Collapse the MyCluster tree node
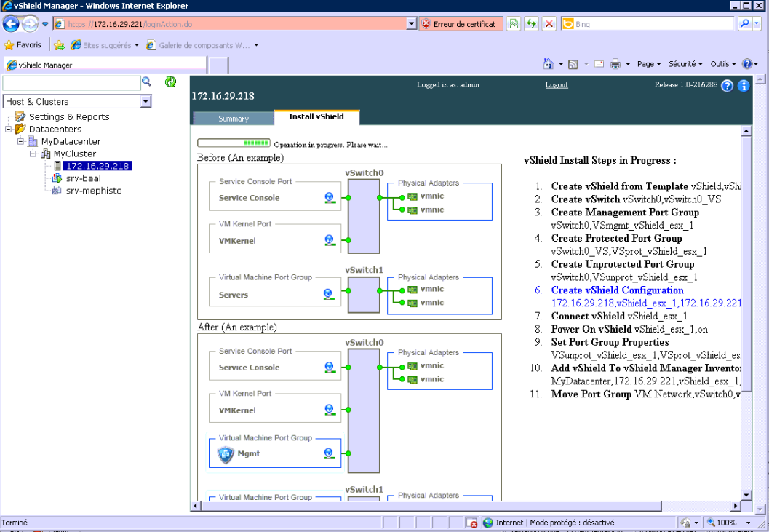Screen dimensions: 769x532 33,154
